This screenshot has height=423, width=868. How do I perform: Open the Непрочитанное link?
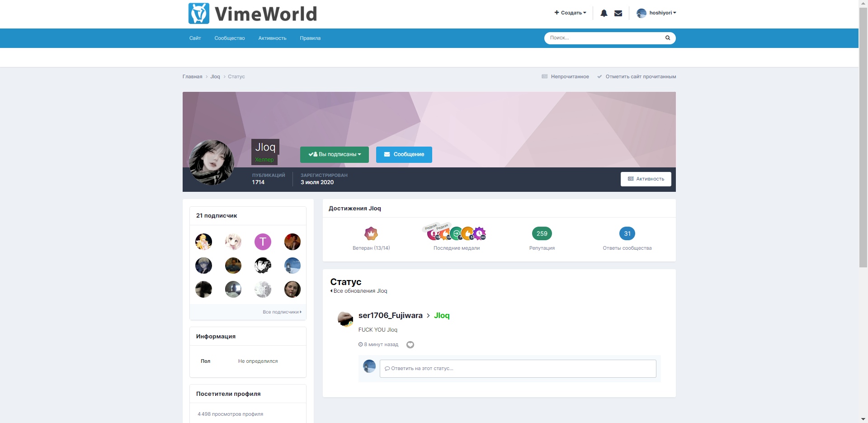pyautogui.click(x=565, y=76)
